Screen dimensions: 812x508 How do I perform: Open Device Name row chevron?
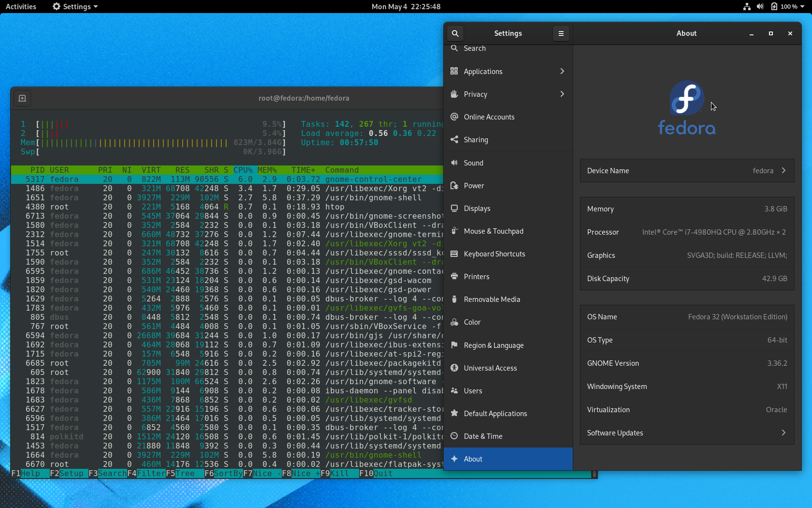click(x=783, y=170)
